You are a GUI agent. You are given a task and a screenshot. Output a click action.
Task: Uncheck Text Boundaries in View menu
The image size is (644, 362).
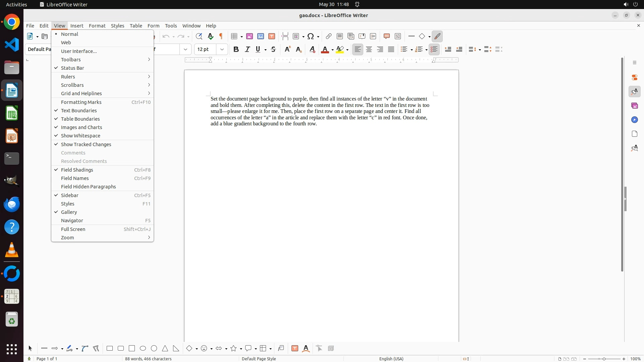[79, 111]
